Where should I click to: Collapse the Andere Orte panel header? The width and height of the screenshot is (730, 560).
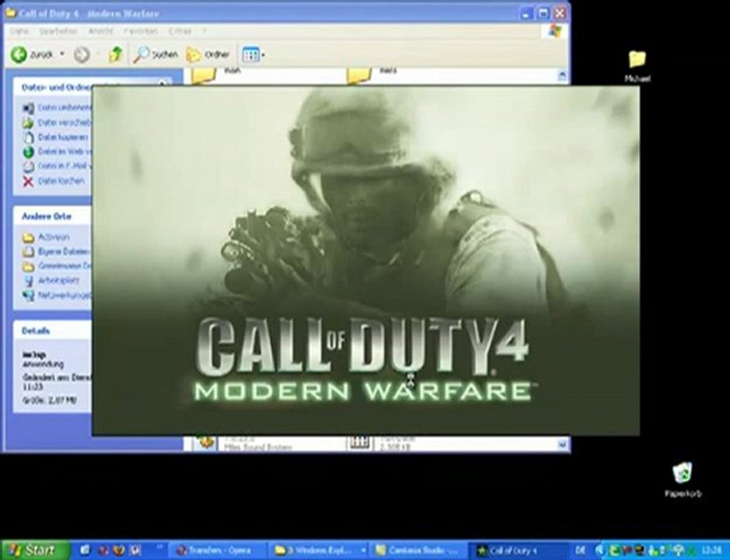point(52,217)
